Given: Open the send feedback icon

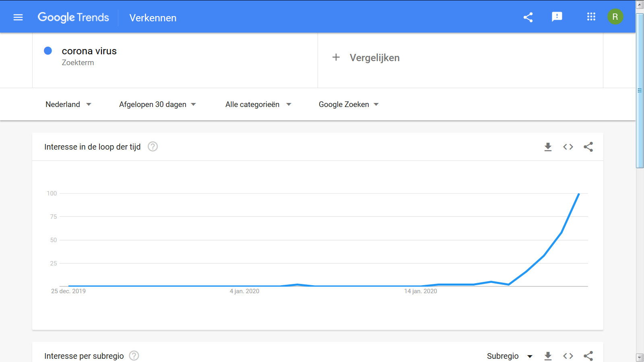Looking at the screenshot, I should [x=557, y=17].
